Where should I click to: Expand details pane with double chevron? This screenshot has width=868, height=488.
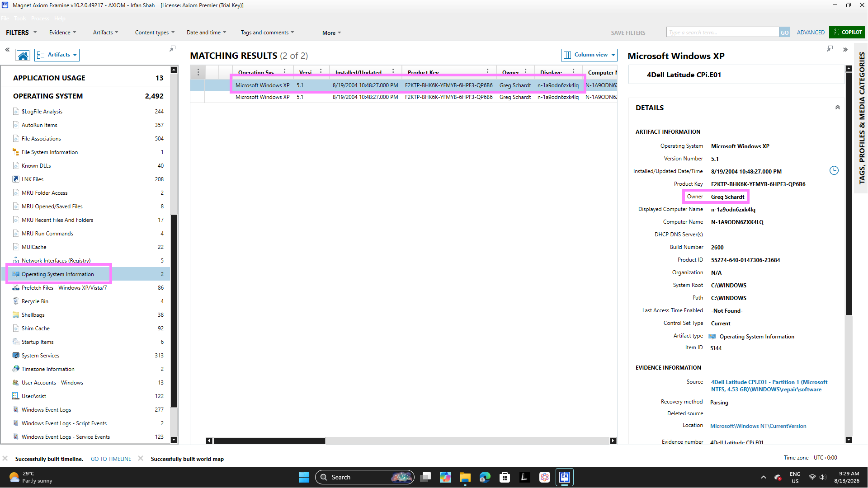point(845,49)
